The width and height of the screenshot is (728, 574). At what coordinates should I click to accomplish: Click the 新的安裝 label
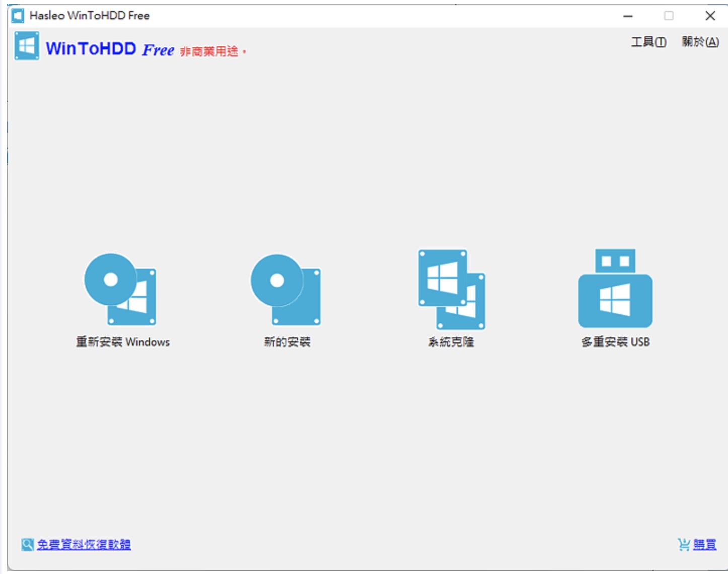287,342
